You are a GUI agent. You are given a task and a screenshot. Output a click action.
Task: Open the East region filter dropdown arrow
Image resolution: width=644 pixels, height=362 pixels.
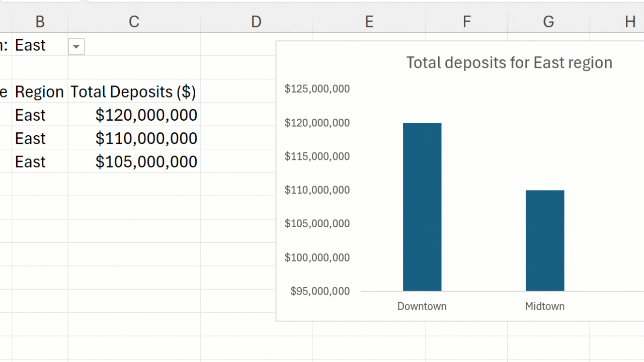click(76, 47)
